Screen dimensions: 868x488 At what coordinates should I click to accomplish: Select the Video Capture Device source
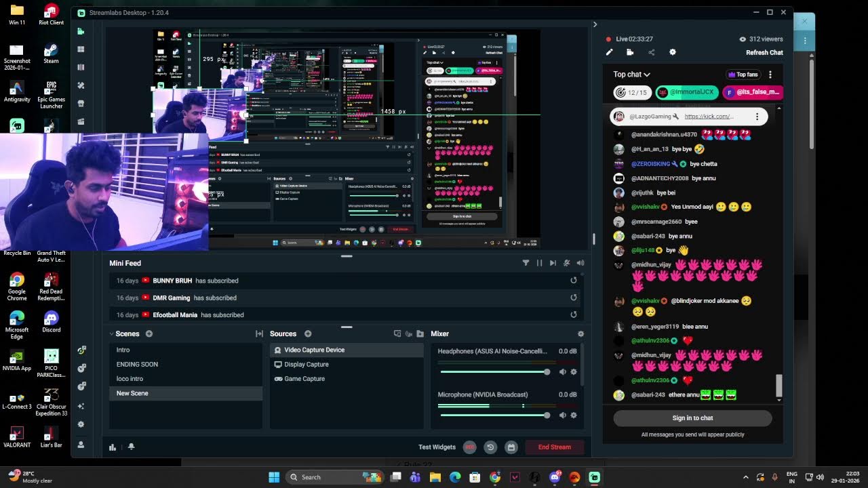[347, 350]
